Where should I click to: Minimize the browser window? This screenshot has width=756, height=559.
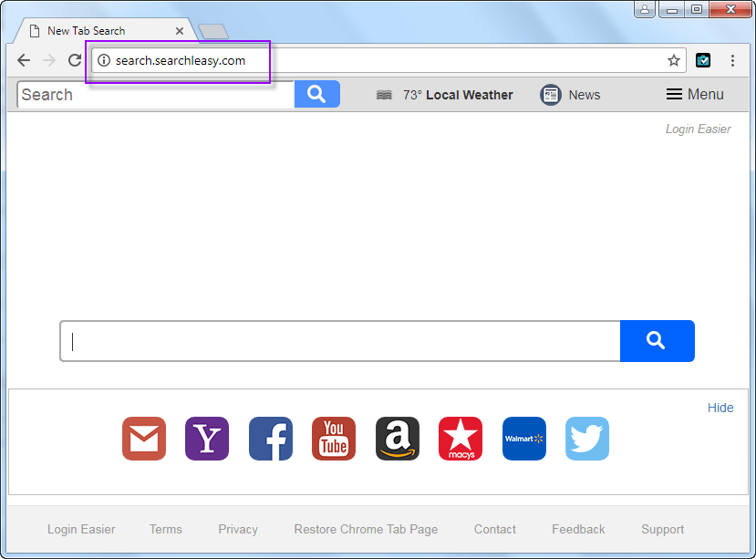[x=671, y=9]
